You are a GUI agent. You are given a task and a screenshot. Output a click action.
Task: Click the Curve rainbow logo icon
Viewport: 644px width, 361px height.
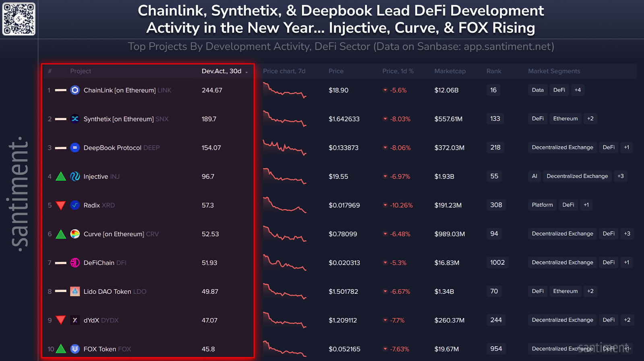pos(75,234)
